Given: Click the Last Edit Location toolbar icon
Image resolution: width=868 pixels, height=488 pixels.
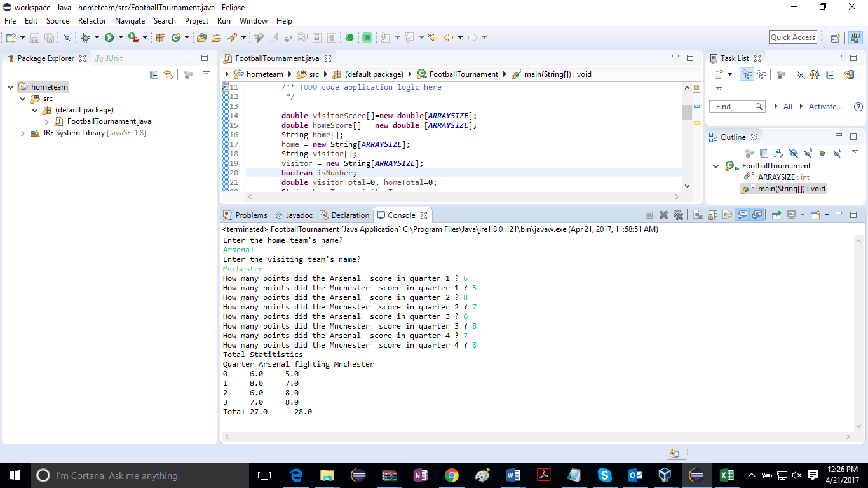Looking at the screenshot, I should click(x=433, y=37).
